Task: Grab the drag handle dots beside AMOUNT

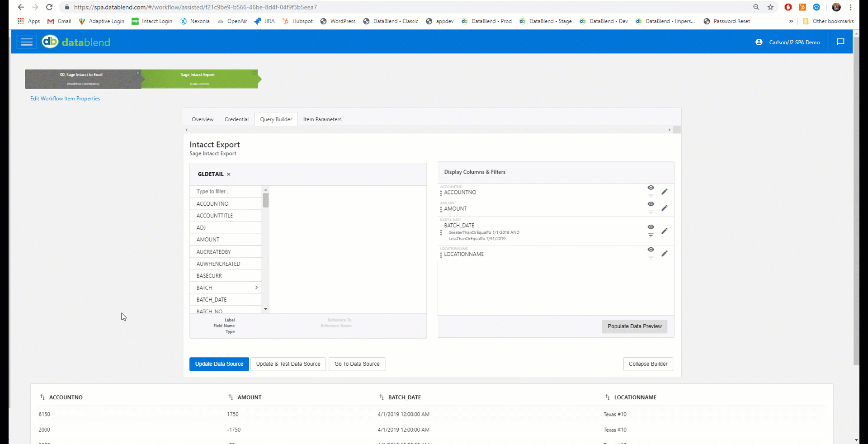Action: (x=441, y=209)
